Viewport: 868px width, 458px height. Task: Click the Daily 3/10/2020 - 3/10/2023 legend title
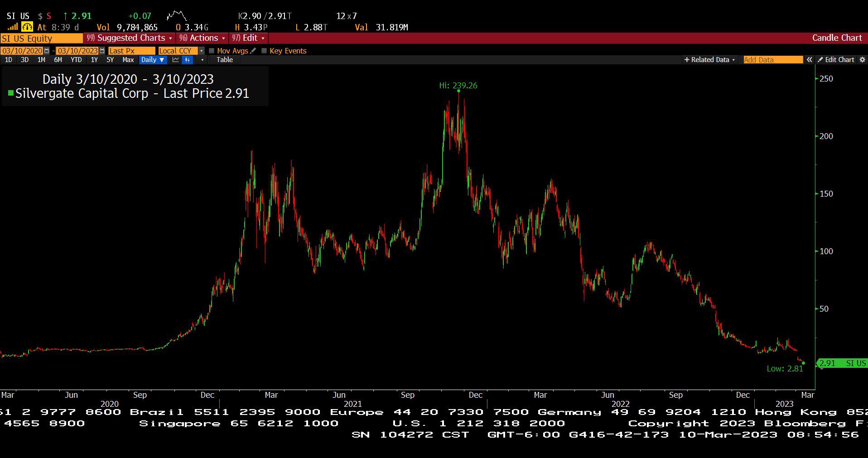pos(128,79)
